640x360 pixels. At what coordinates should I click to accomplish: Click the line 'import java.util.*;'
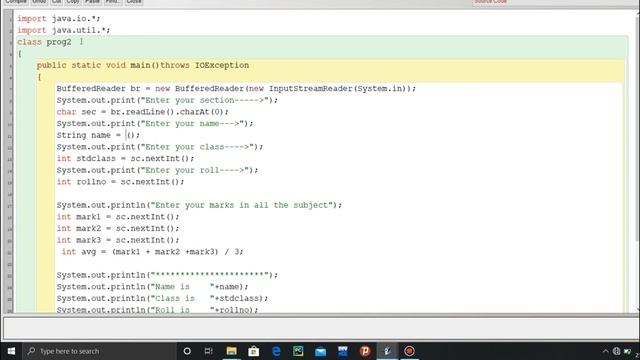[x=63, y=30]
